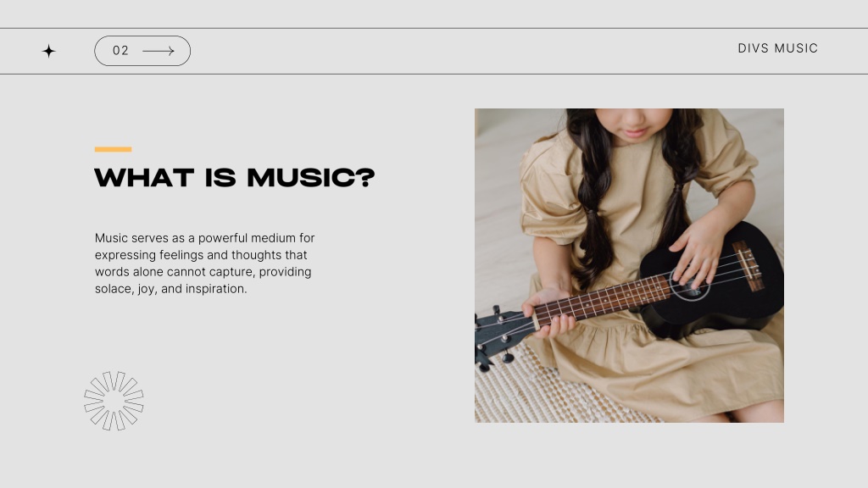Select the DIVS MUSIC header text
Screen dimensions: 868x488
[778, 48]
